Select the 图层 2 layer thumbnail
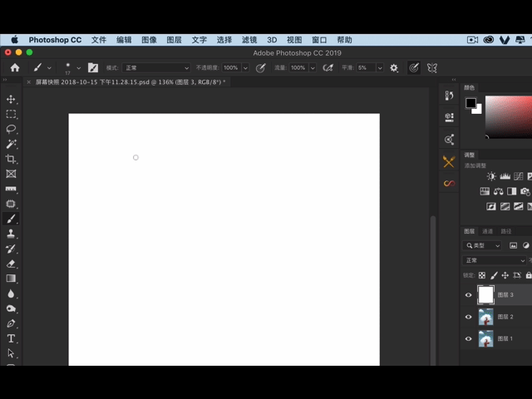The image size is (532, 399). 485,317
